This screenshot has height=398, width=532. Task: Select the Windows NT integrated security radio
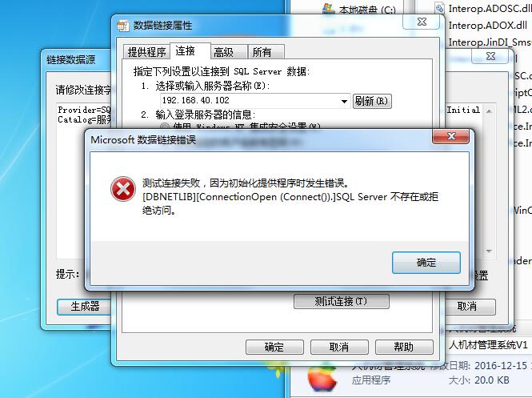coord(165,127)
